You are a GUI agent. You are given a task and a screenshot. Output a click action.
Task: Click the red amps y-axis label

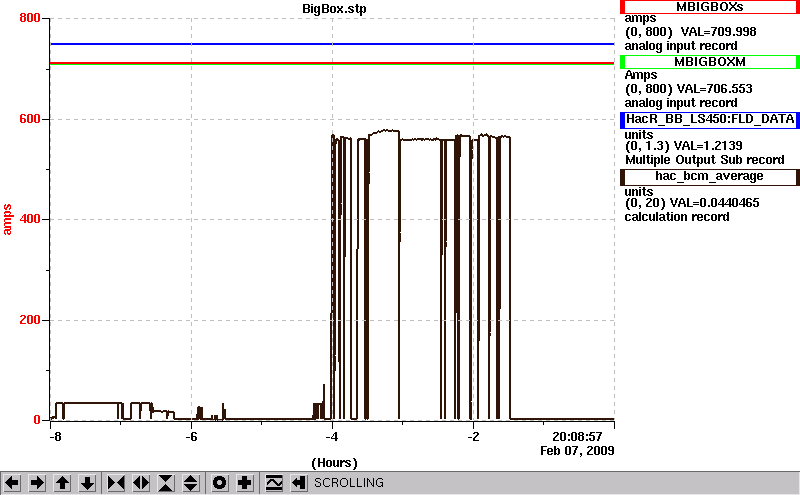pos(7,219)
